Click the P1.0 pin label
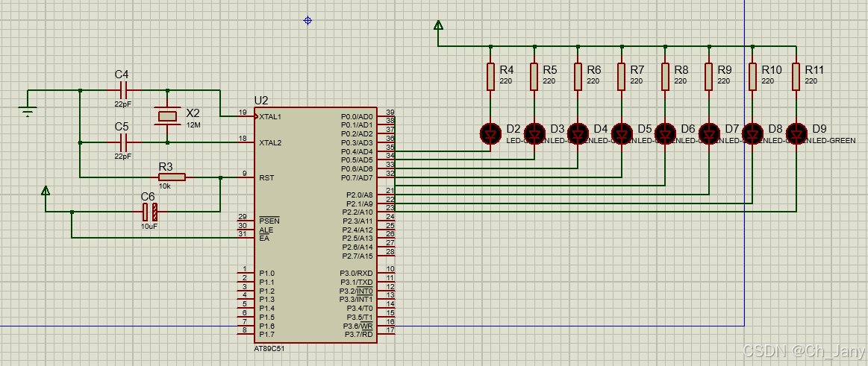Image resolution: width=868 pixels, height=366 pixels. point(267,273)
